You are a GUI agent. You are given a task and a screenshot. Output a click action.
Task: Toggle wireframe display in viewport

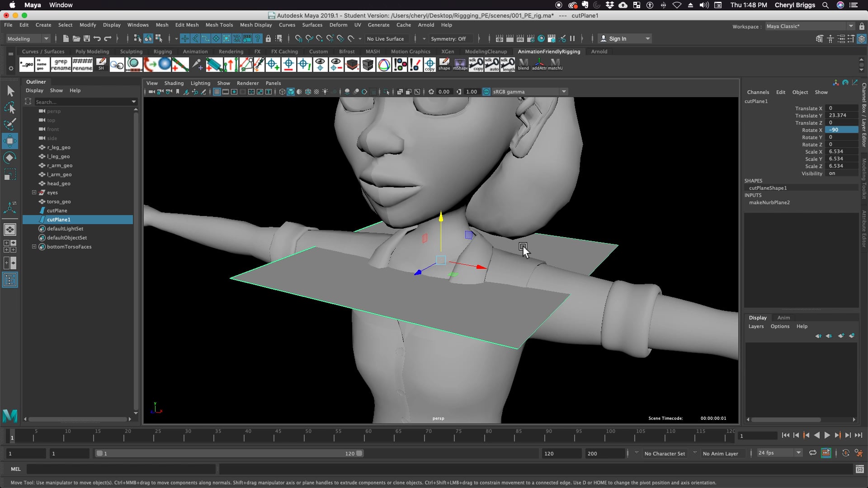point(282,92)
